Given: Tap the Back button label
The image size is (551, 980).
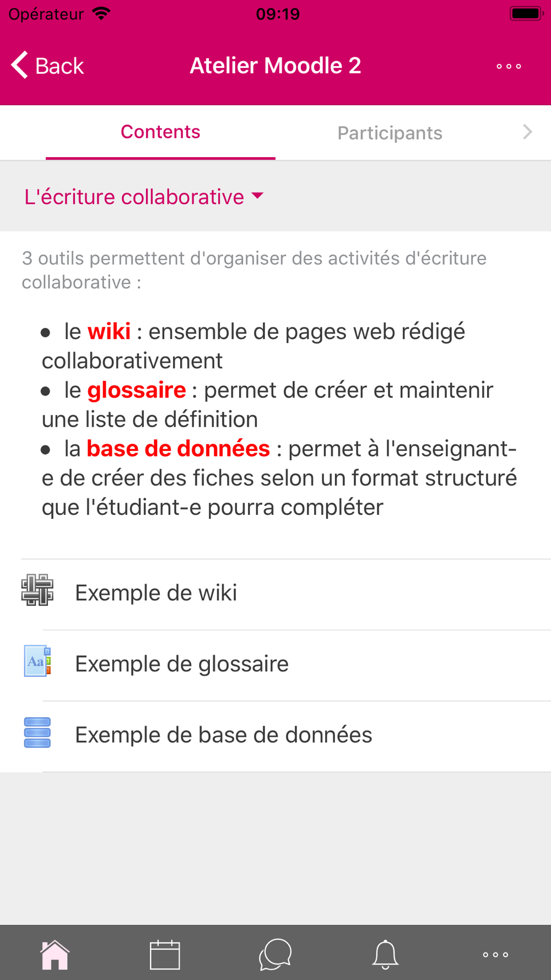Looking at the screenshot, I should (x=60, y=66).
